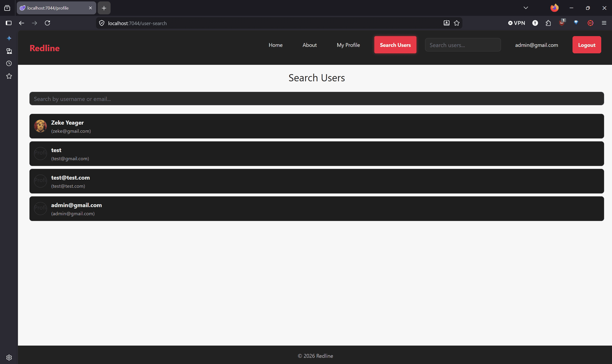Open synced tabs sidebar icon
Viewport: 612px width, 364px height.
tap(9, 51)
